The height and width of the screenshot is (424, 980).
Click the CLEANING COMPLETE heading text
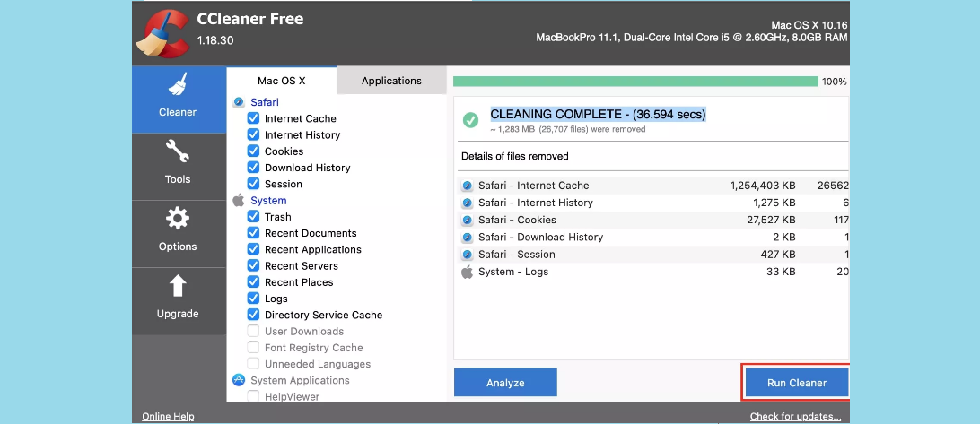(x=598, y=115)
